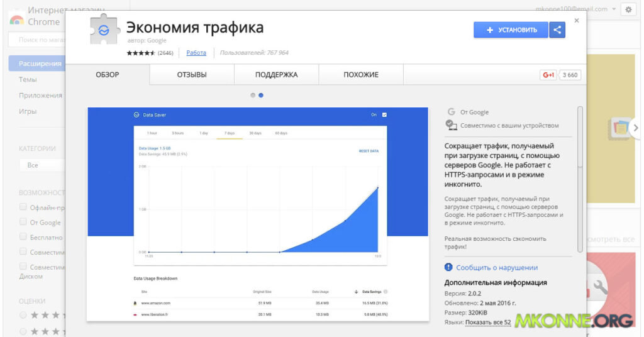Click the share icon button
Viewport: 644px width, 337px height.
(557, 30)
